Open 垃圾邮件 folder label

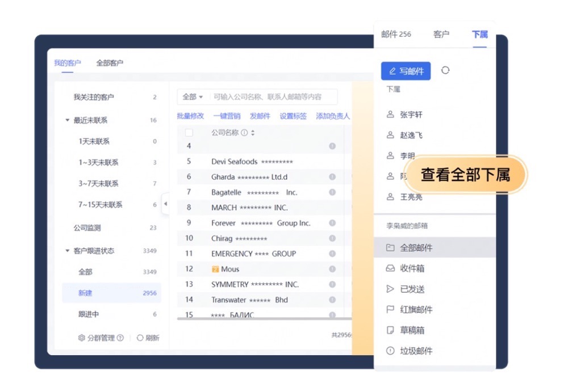click(416, 351)
